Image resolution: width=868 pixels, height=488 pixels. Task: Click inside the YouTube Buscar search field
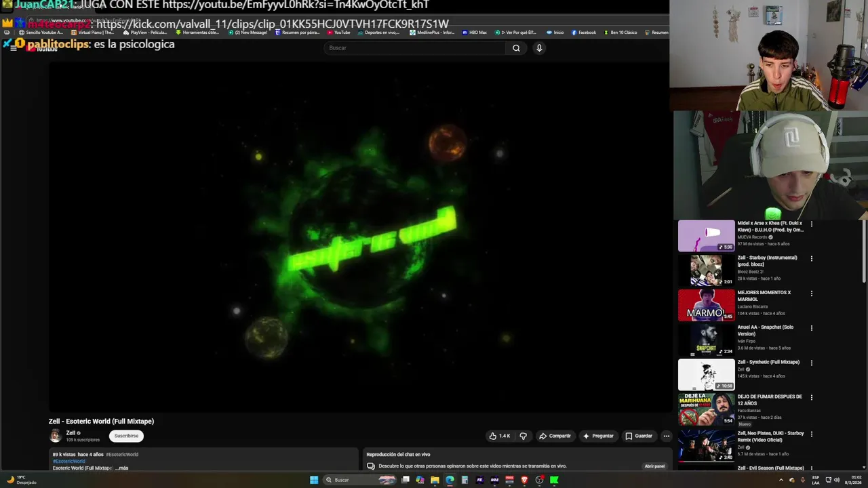pos(415,48)
